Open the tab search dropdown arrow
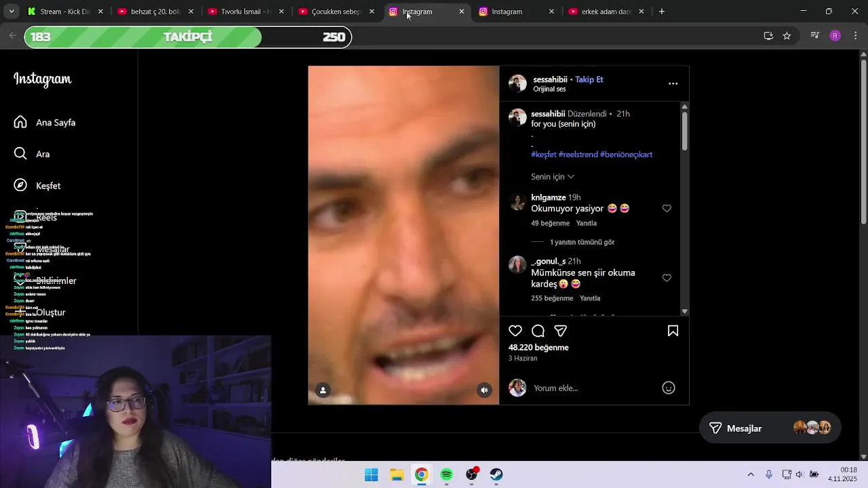The height and width of the screenshot is (488, 868). click(x=12, y=12)
